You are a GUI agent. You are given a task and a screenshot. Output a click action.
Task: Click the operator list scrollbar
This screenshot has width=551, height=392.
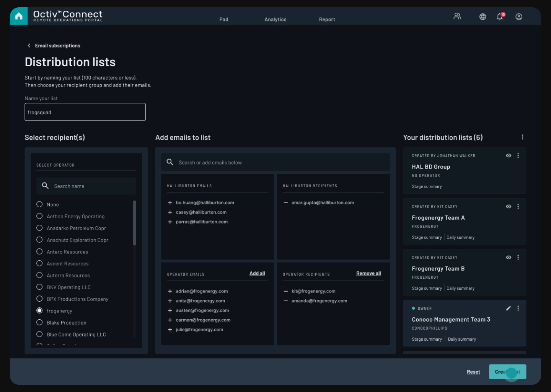134,223
